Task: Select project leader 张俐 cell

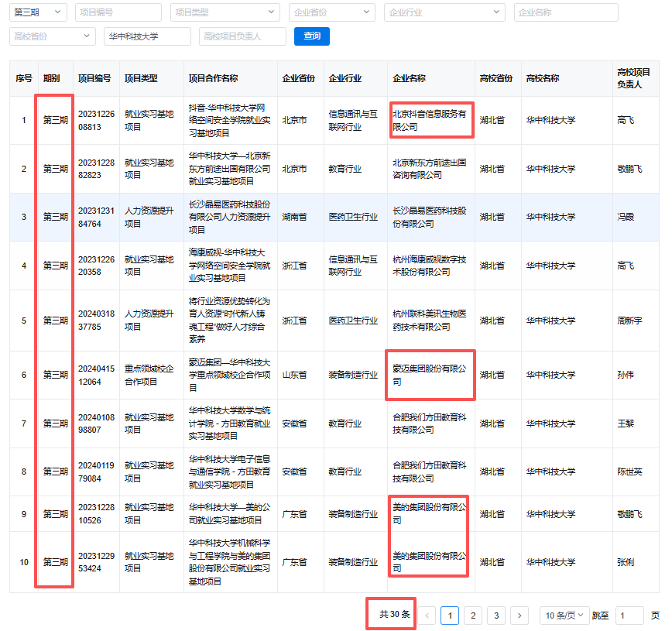Action: pos(636,562)
